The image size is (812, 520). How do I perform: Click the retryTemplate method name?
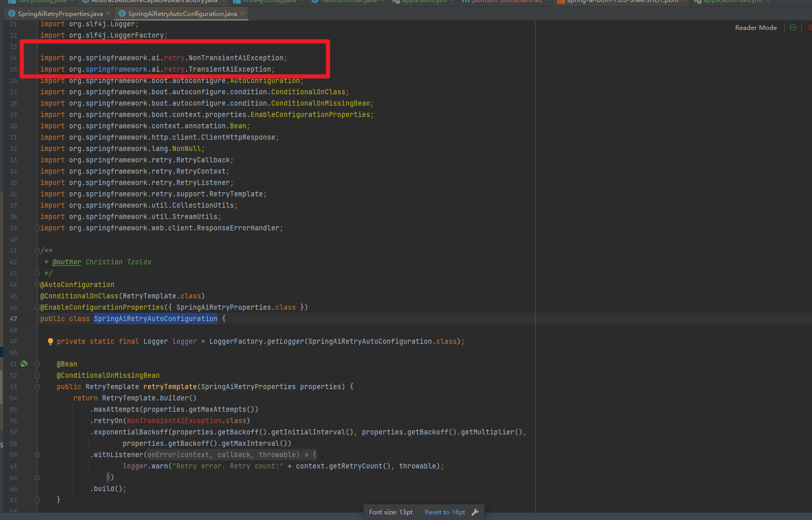170,387
